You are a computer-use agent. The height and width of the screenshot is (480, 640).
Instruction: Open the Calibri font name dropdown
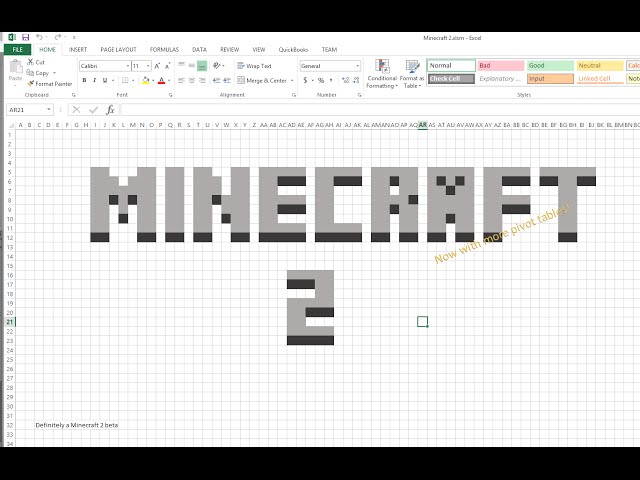coord(128,66)
